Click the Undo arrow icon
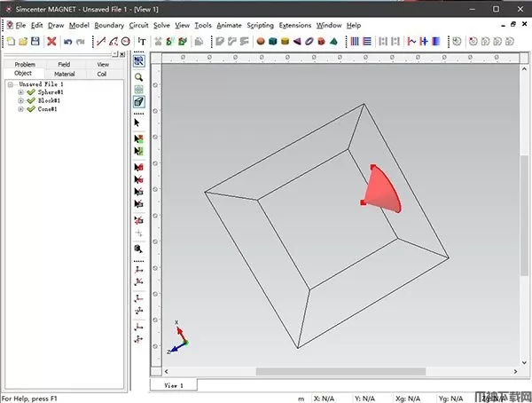Image resolution: width=532 pixels, height=403 pixels. coord(67,41)
